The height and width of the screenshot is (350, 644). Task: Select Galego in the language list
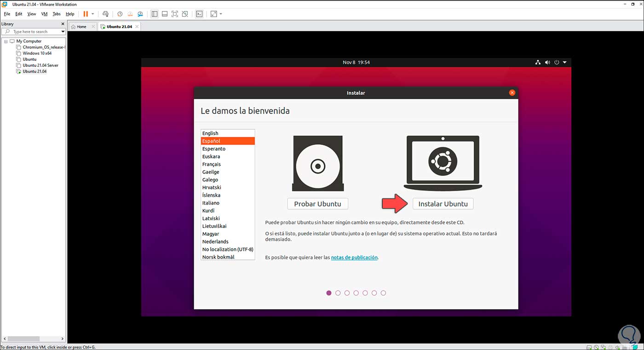[x=228, y=180]
